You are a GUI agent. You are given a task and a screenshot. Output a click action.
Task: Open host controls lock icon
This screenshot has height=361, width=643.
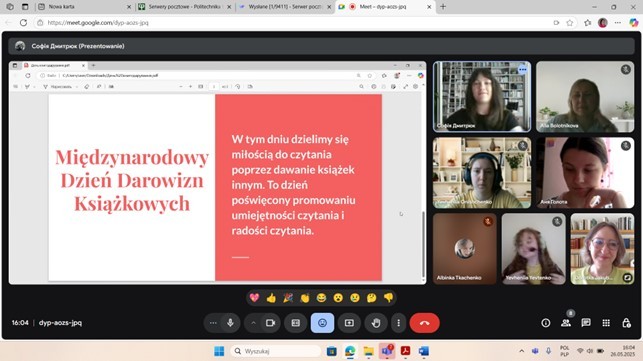tap(626, 323)
